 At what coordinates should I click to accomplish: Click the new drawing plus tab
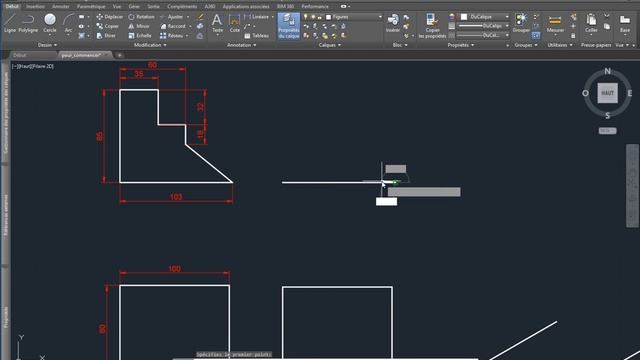pos(120,55)
